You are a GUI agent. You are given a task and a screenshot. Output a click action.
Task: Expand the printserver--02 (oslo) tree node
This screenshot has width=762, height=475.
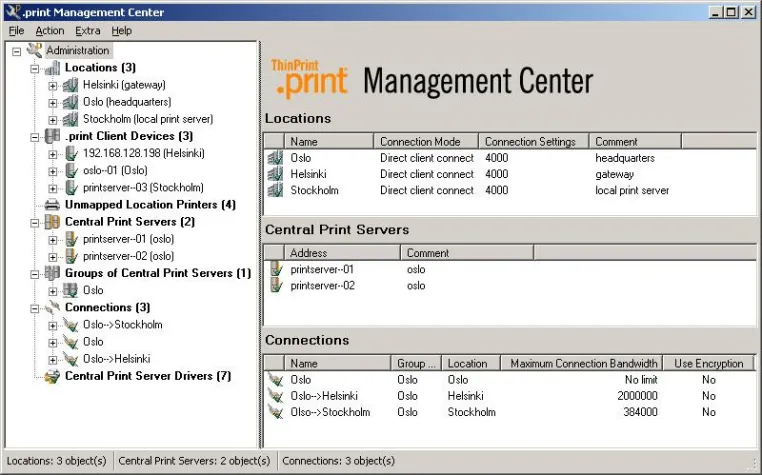52,257
